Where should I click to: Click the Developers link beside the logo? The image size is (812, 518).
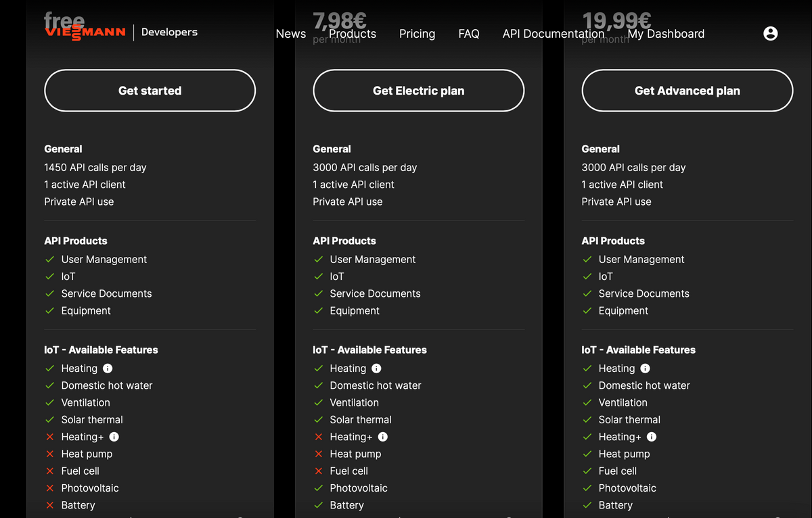click(169, 32)
